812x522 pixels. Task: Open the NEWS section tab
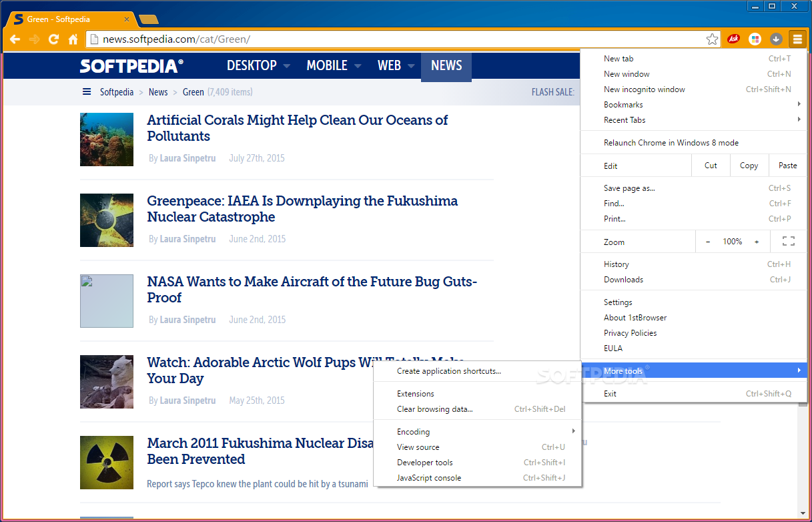(446, 65)
